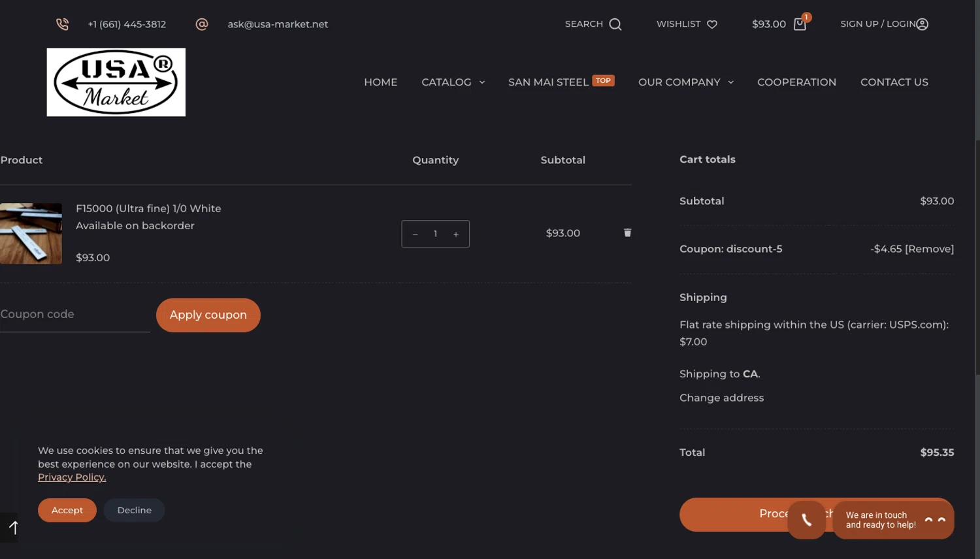Click the Wishlist text link

[x=678, y=24]
